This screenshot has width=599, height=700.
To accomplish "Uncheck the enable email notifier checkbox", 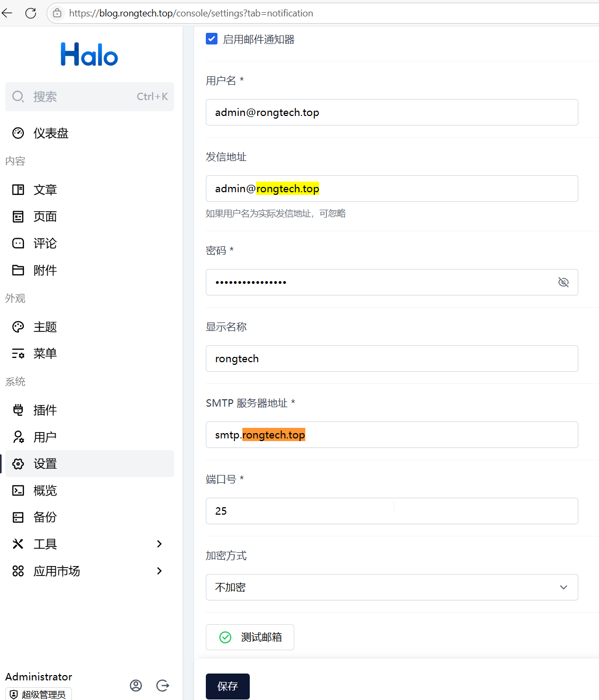I will pyautogui.click(x=212, y=39).
